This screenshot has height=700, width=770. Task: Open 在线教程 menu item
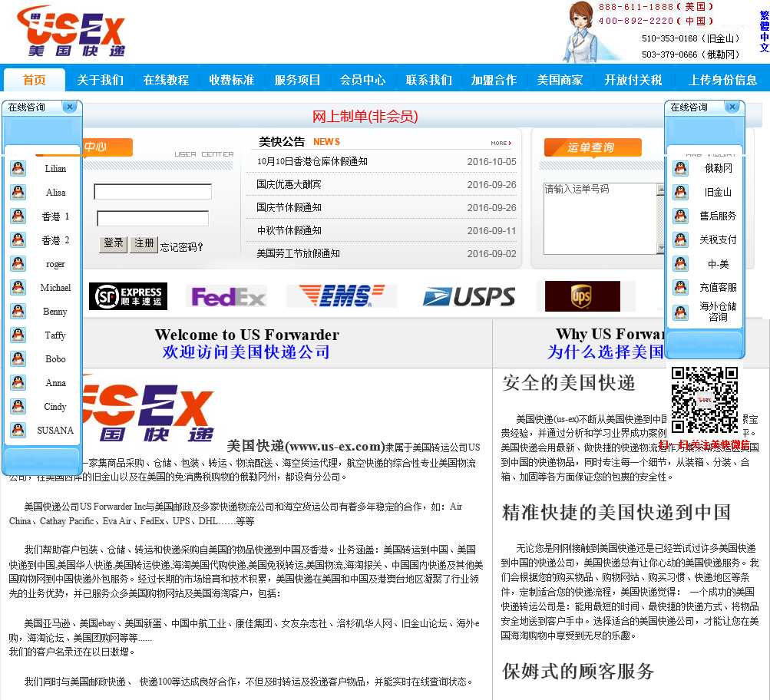coord(166,80)
